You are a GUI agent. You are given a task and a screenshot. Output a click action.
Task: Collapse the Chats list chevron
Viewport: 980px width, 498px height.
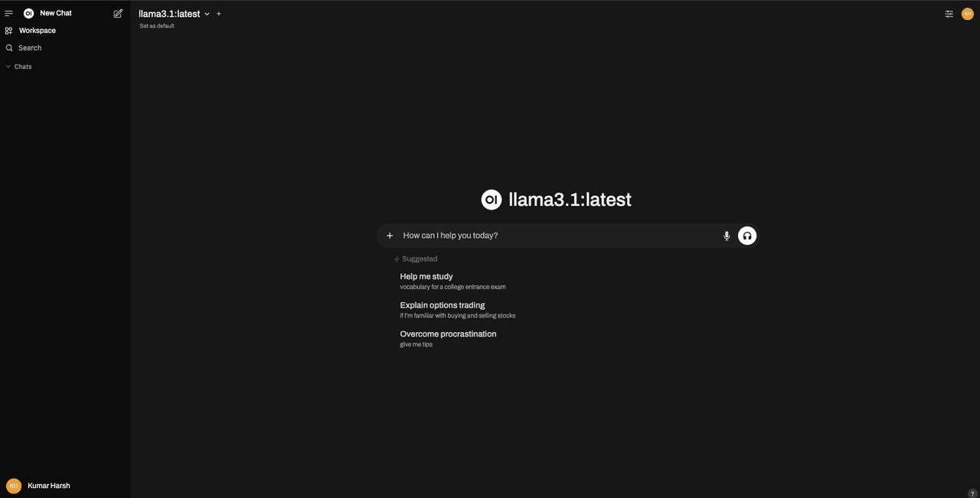(x=8, y=67)
